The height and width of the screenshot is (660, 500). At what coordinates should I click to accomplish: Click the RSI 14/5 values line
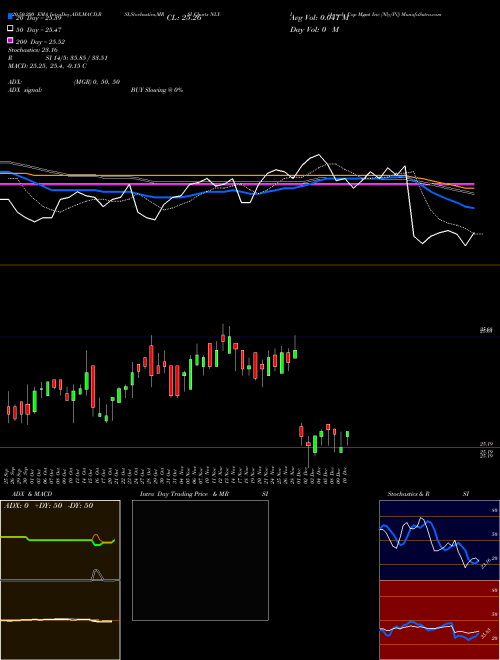(58, 58)
